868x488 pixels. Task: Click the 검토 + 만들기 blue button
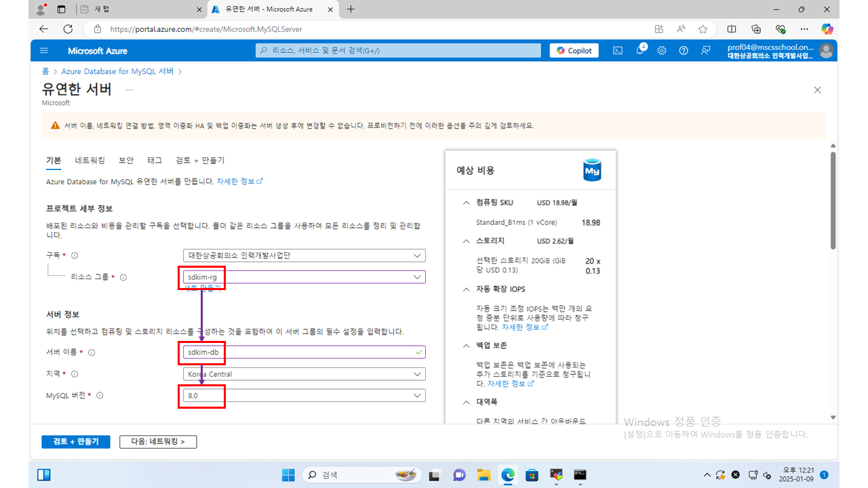[x=75, y=441]
